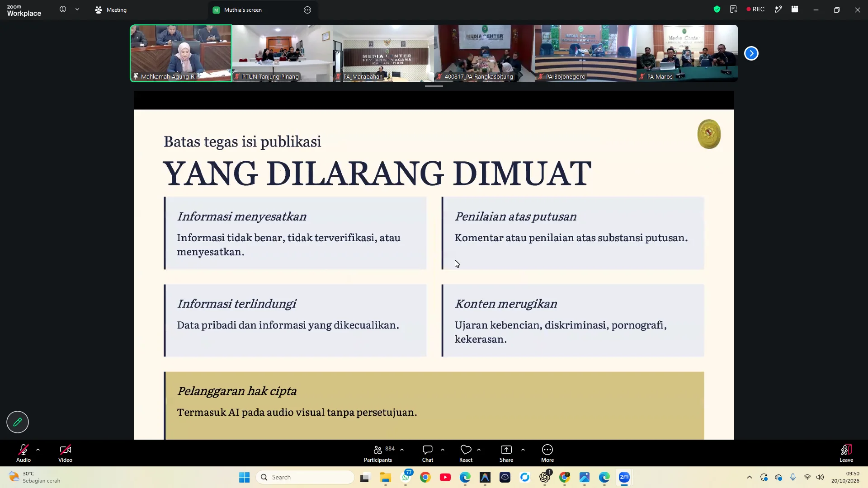Switch to the Meeting tab
Screen dimensions: 868x488
pos(111,9)
